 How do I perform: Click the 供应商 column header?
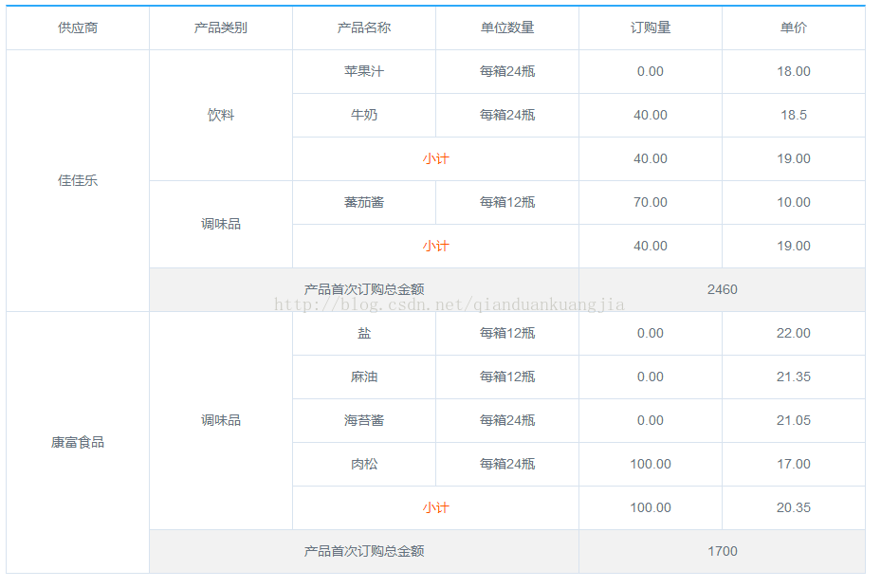click(x=76, y=28)
